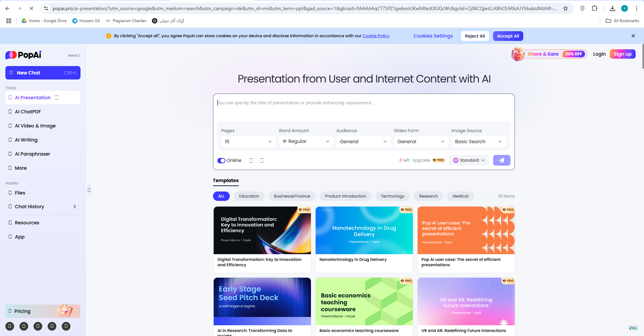
Task: Open the Audience dropdown
Action: 364,142
